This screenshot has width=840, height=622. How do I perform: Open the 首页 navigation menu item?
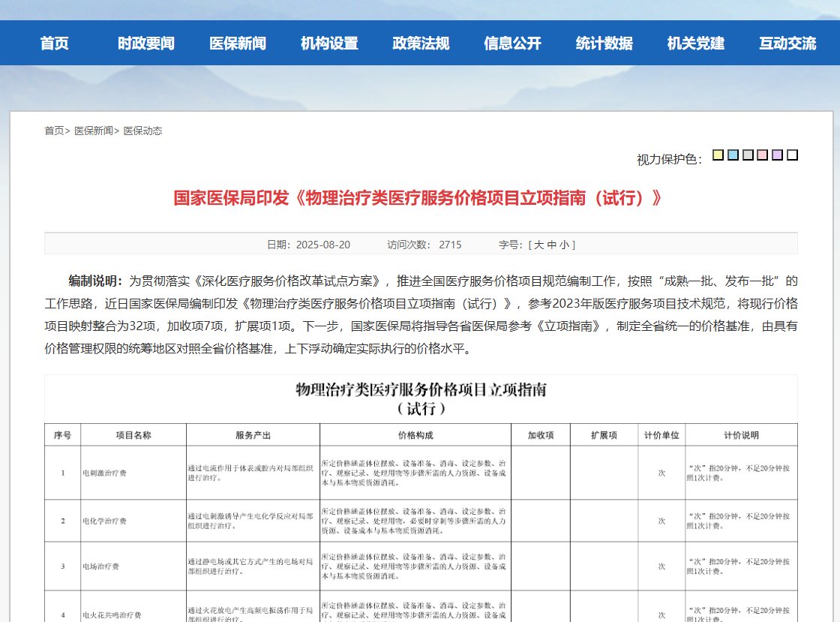(53, 43)
